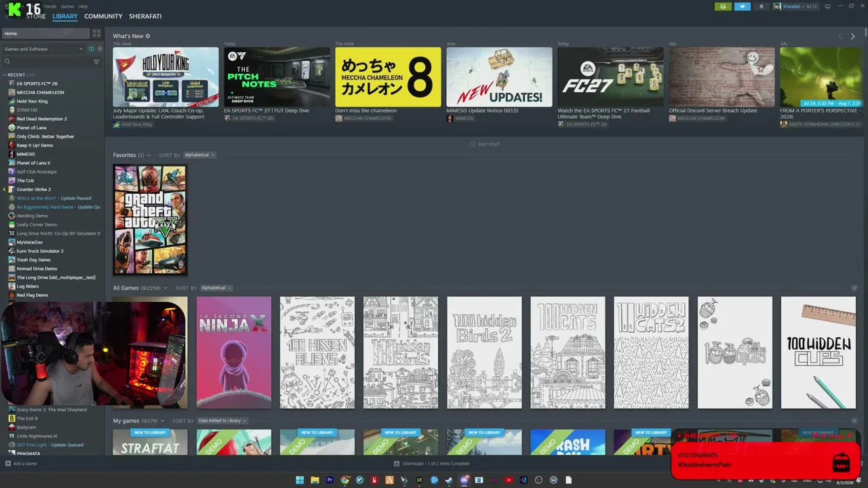The image size is (868, 488).
Task: Select Hold Your King in sidebar
Action: click(x=32, y=101)
